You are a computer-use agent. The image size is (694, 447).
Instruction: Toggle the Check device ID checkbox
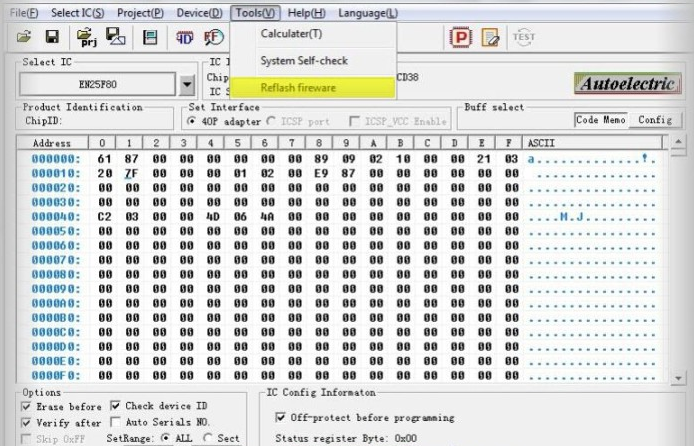[x=116, y=405]
